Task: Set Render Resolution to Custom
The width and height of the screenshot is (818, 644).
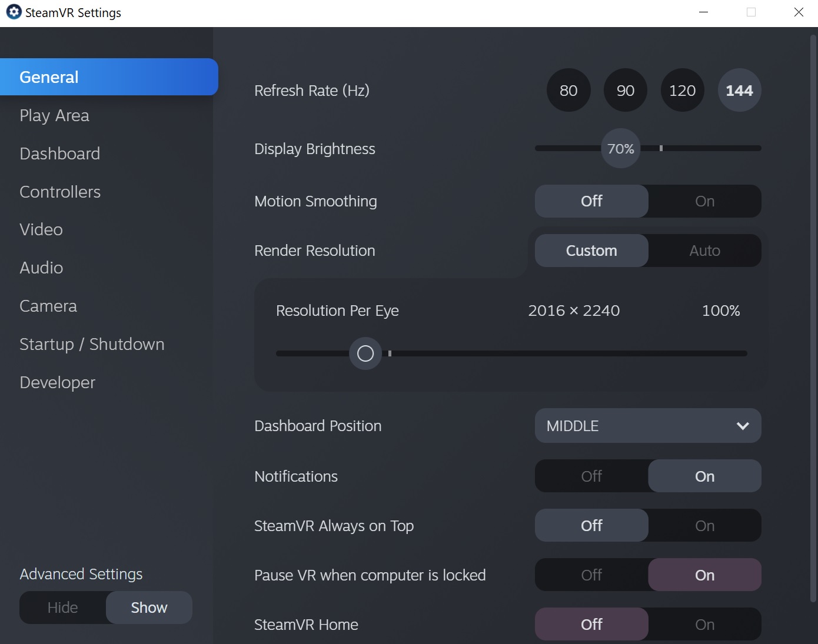Action: (x=591, y=251)
